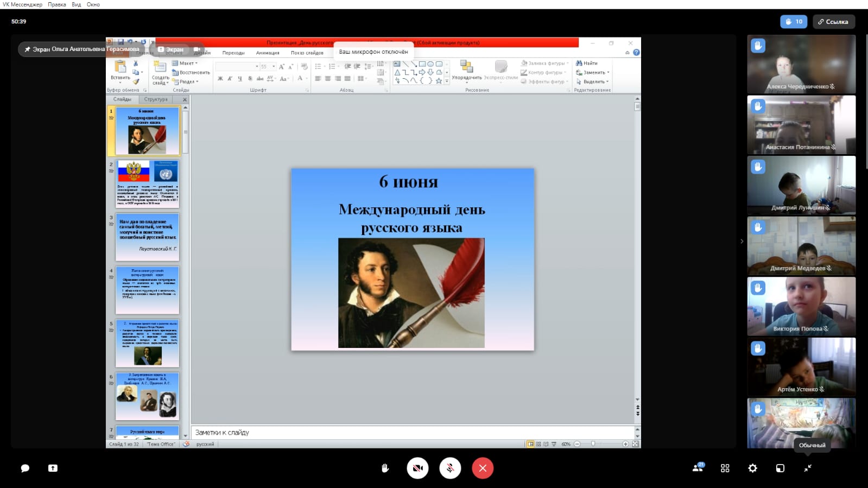Open the Переходы ribbon tab
The image size is (868, 488).
(x=233, y=53)
